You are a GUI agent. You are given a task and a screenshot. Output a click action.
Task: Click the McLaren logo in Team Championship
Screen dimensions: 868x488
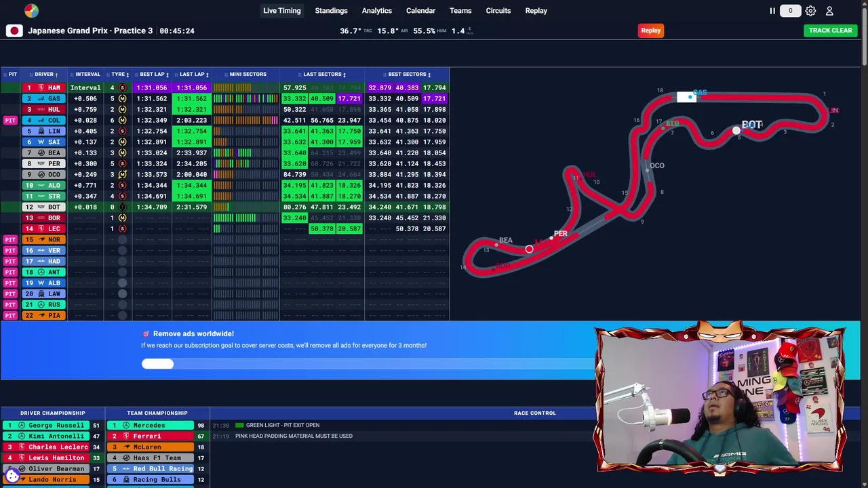[x=126, y=447]
